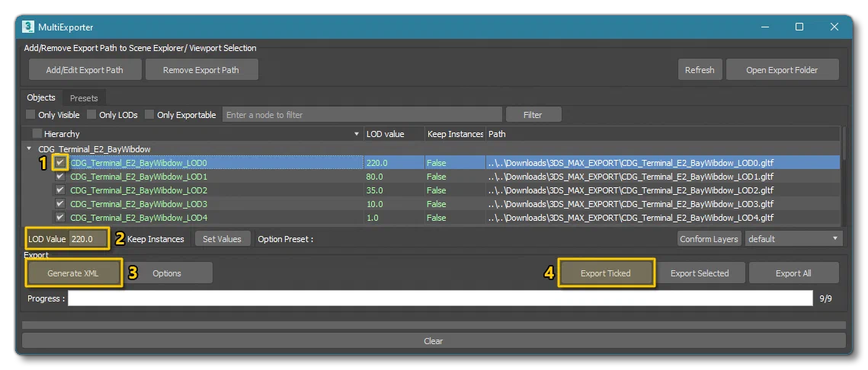Click the 80.0 LOD value cell
Screen dimensions: 868x370
(x=374, y=177)
